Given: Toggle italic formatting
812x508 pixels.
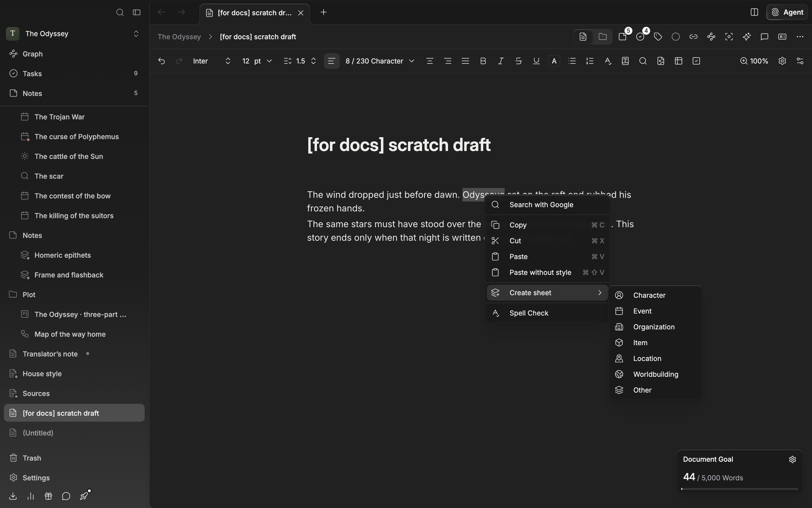Looking at the screenshot, I should pos(501,61).
